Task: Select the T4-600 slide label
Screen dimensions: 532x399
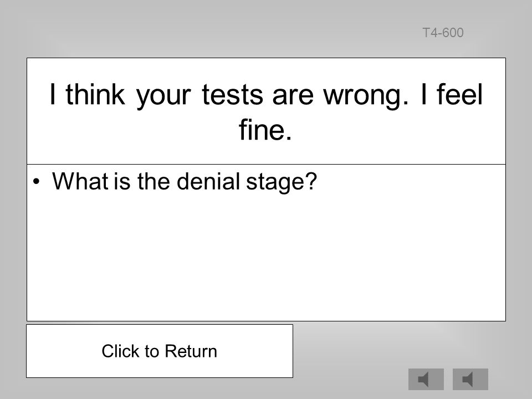Action: click(x=443, y=33)
